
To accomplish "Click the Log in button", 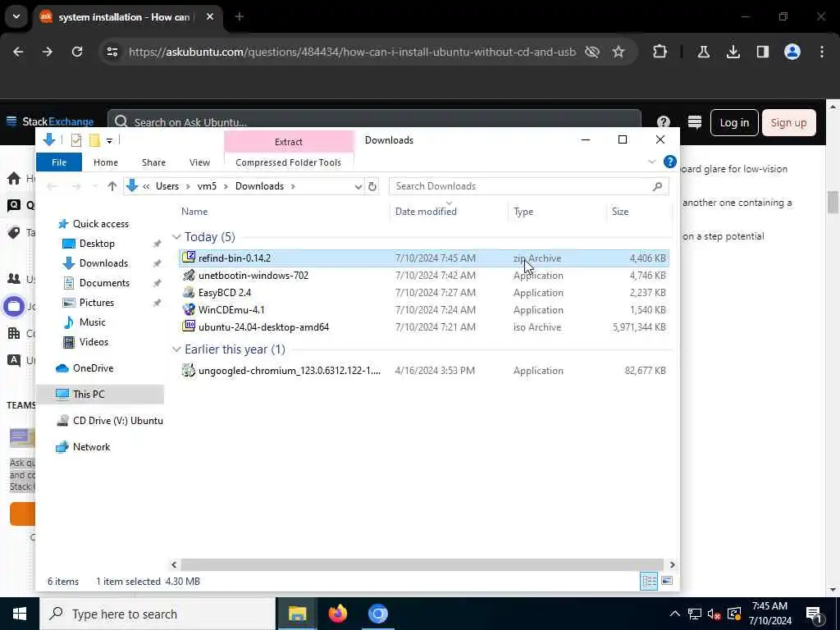I will 734,123.
